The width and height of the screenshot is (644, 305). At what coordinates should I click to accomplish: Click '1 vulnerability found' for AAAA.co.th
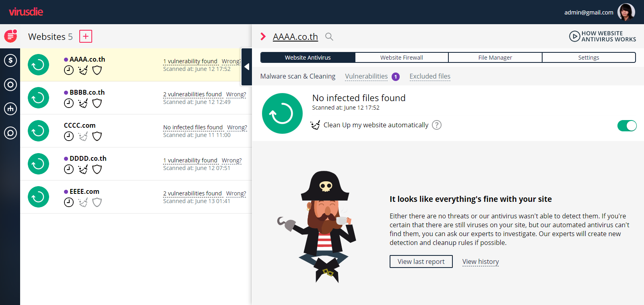190,61
